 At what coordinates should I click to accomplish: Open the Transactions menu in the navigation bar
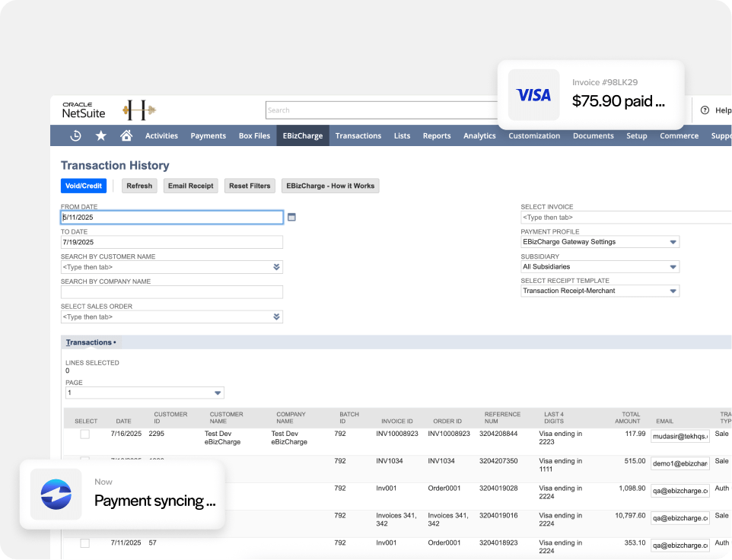pyautogui.click(x=358, y=135)
